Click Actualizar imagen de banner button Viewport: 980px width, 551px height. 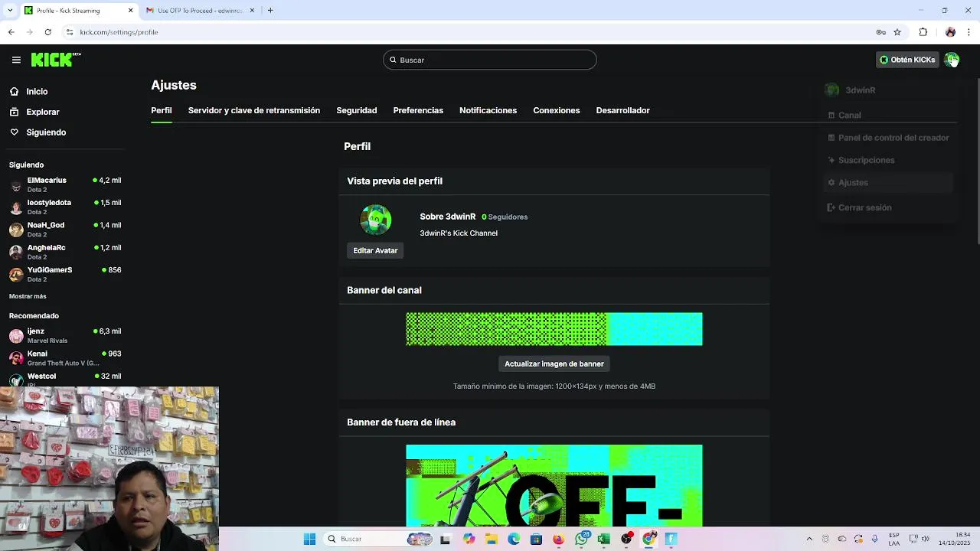(x=554, y=364)
